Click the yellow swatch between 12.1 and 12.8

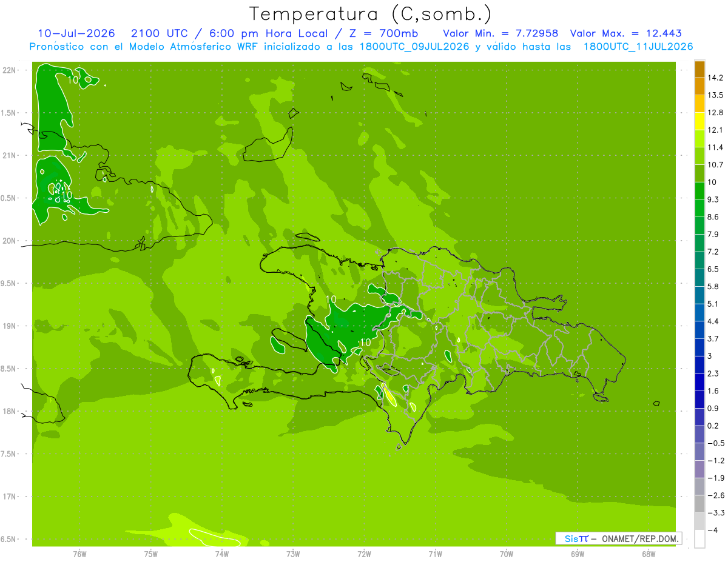pyautogui.click(x=699, y=121)
